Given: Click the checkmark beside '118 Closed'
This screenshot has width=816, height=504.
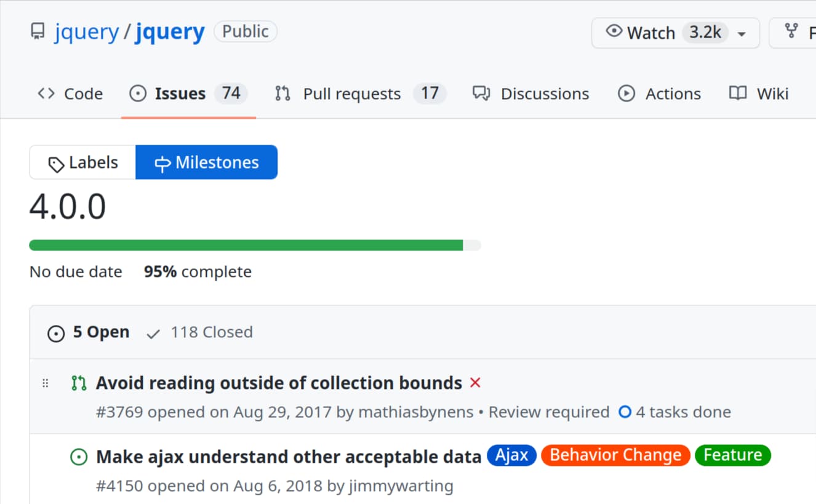Looking at the screenshot, I should 153,333.
